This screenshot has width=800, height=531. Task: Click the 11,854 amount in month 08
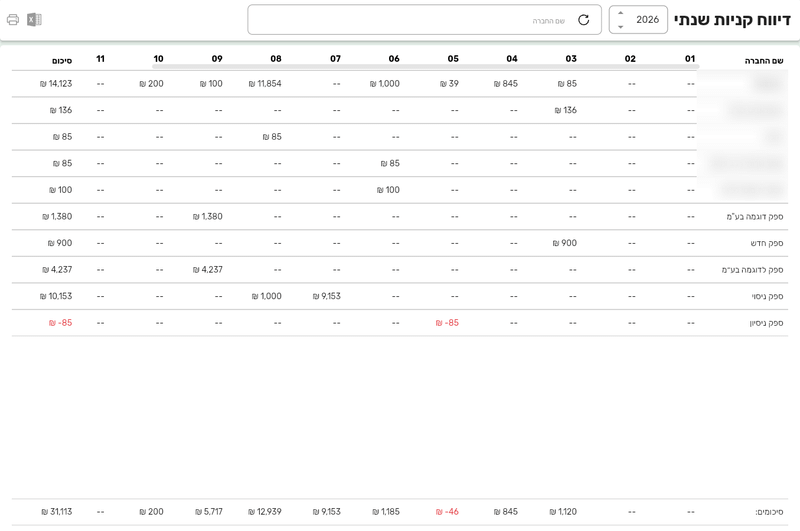pyautogui.click(x=265, y=84)
